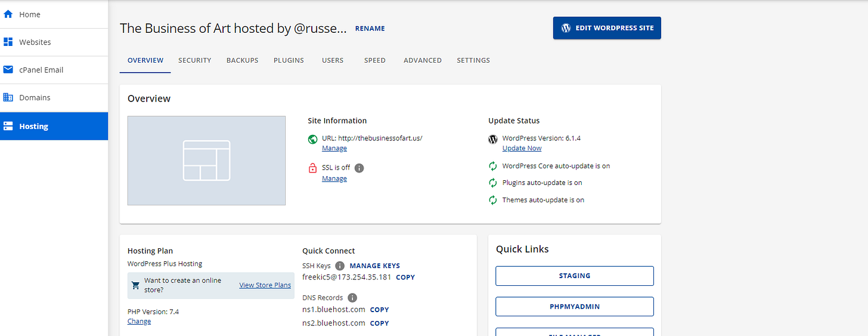Viewport: 868px width, 336px height.
Task: Copy the ns1.bluehost.com DNS record
Action: (x=380, y=310)
